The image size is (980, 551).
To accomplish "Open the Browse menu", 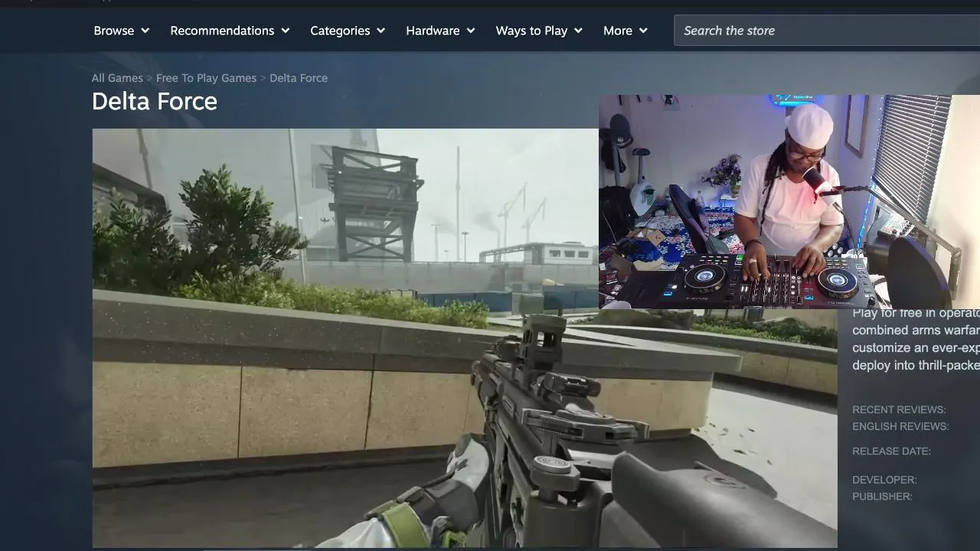I will coord(121,31).
